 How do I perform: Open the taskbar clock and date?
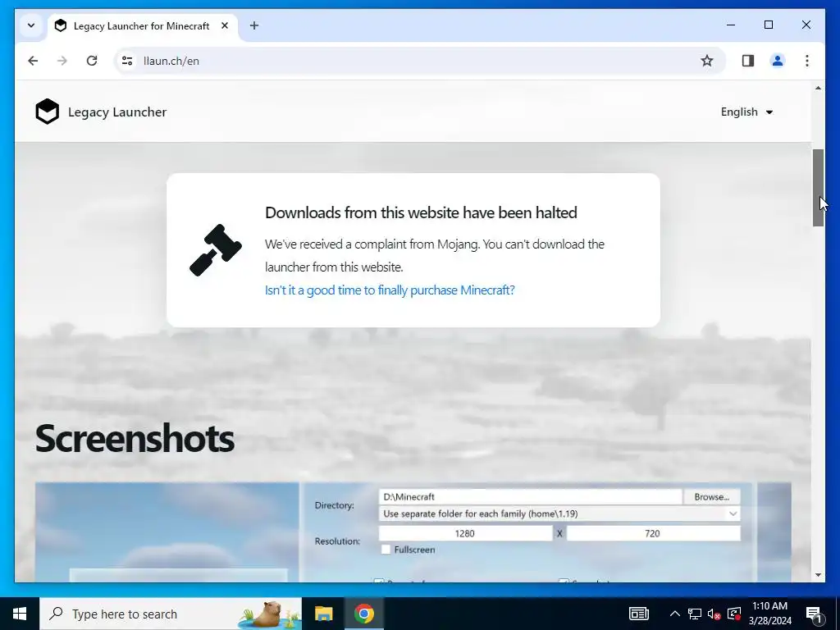(769, 614)
